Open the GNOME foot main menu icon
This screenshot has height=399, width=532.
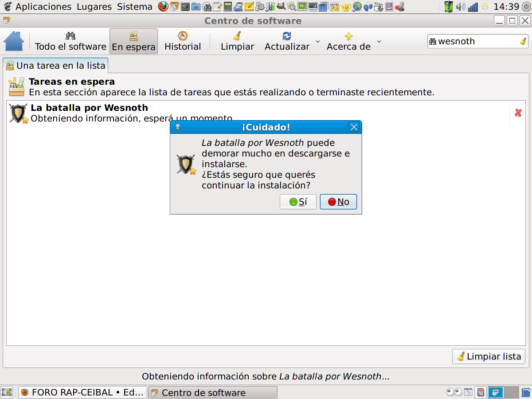8,7
